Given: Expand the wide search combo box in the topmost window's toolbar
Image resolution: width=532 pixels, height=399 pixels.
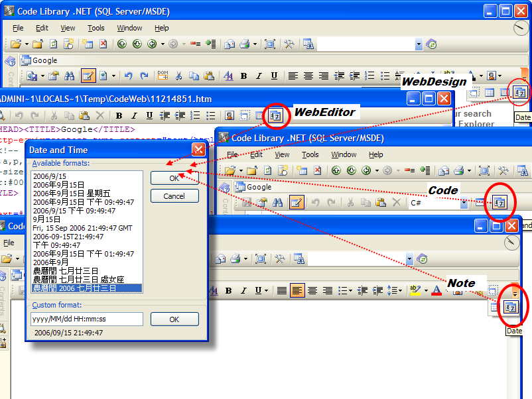Looking at the screenshot, I should click(x=419, y=44).
